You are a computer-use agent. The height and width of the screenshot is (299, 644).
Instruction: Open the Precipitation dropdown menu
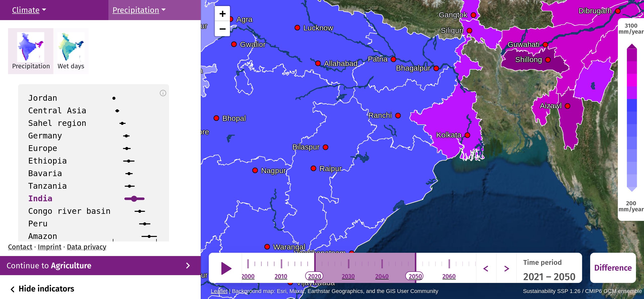[139, 10]
